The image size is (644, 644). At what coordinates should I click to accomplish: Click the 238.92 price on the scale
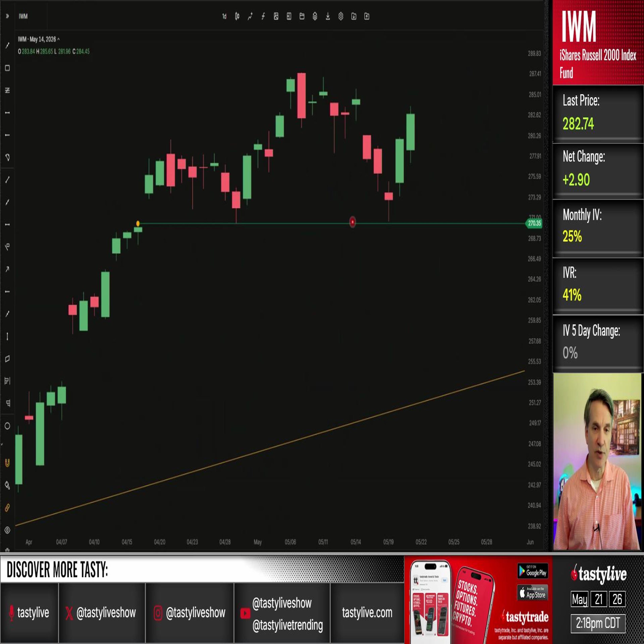point(534,526)
